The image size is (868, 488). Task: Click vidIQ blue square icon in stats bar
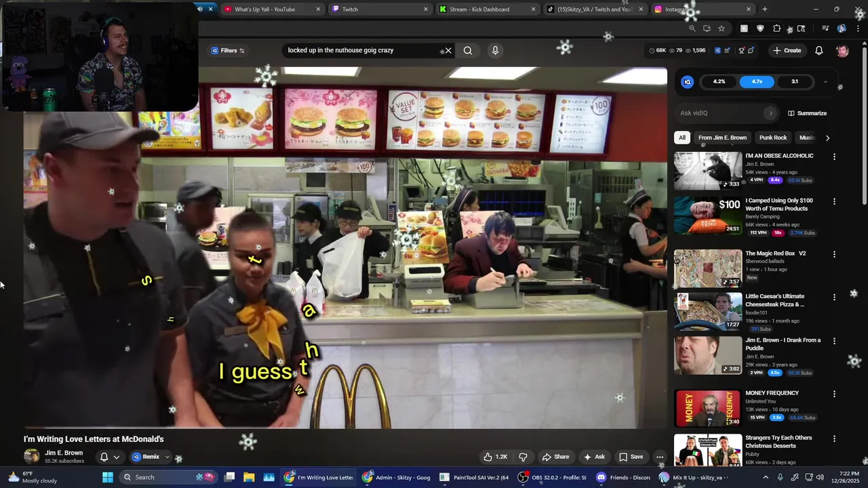pyautogui.click(x=717, y=50)
